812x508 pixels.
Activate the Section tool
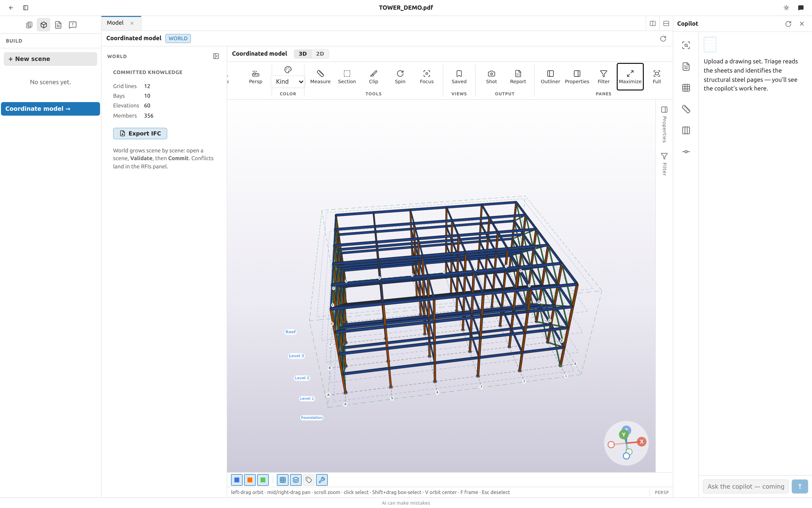tap(347, 77)
